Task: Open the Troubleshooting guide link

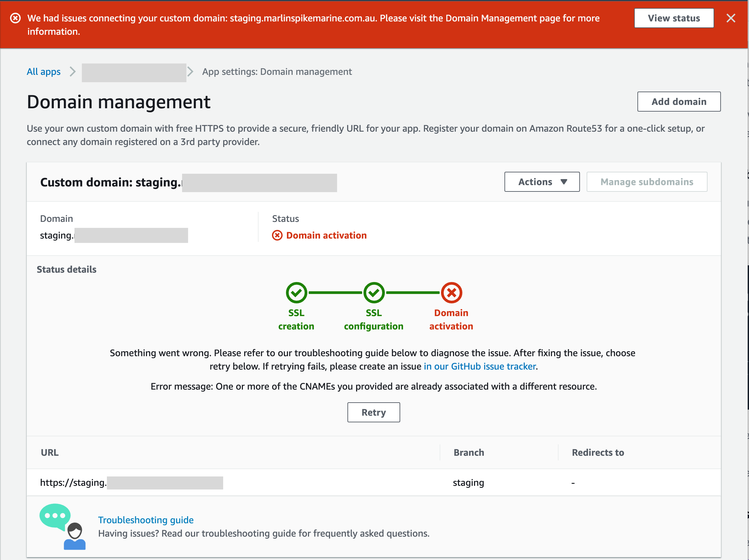Action: coord(146,520)
